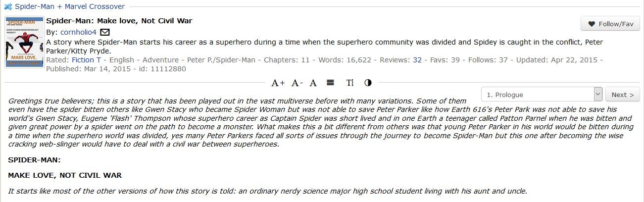Toggle story width with the T icon
Viewport: 644px width, 202px height.
[350, 83]
